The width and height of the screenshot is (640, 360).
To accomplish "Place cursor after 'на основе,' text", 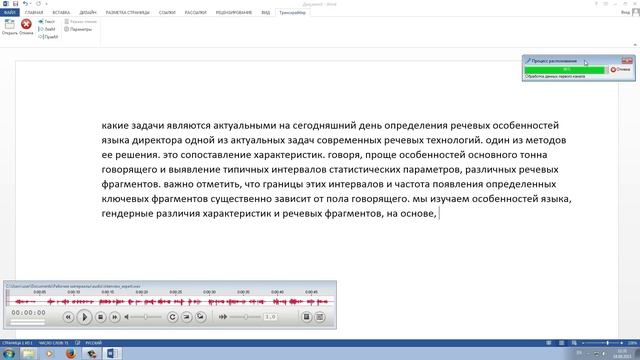I will point(439,213).
